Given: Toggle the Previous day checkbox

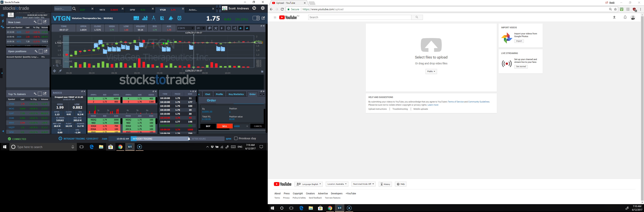Looking at the screenshot, I should tap(236, 138).
